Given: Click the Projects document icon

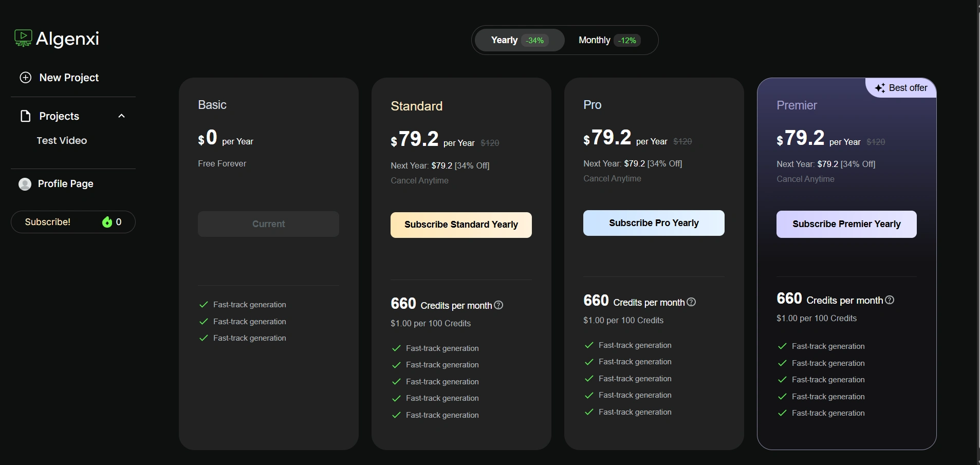Looking at the screenshot, I should pyautogui.click(x=25, y=116).
